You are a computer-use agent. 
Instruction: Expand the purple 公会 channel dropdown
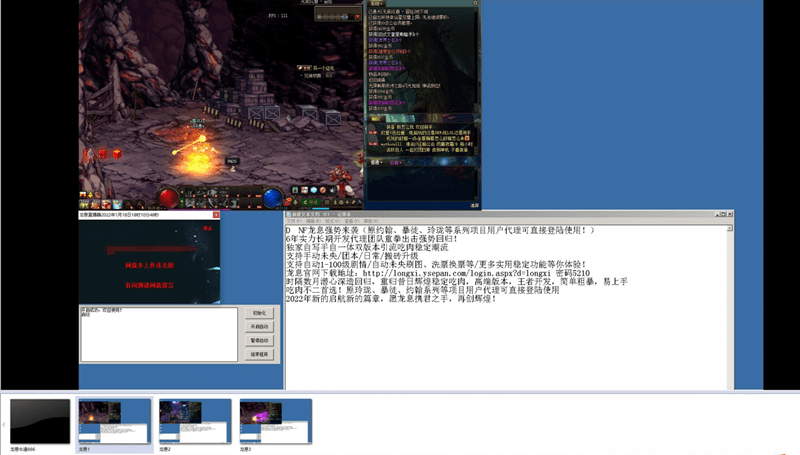point(395,162)
